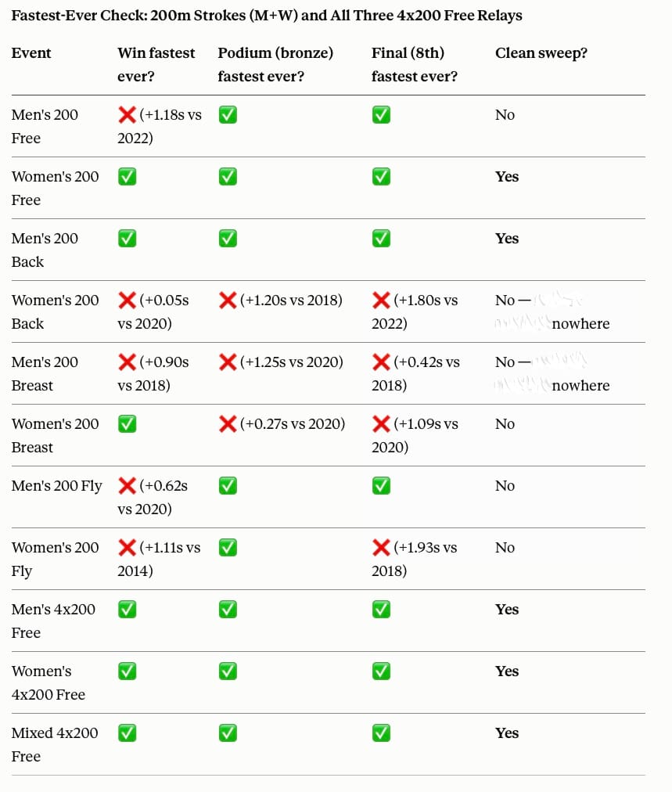Click the green check in Women's 4x200 Free podium column
This screenshot has height=792, width=672.
(228, 671)
